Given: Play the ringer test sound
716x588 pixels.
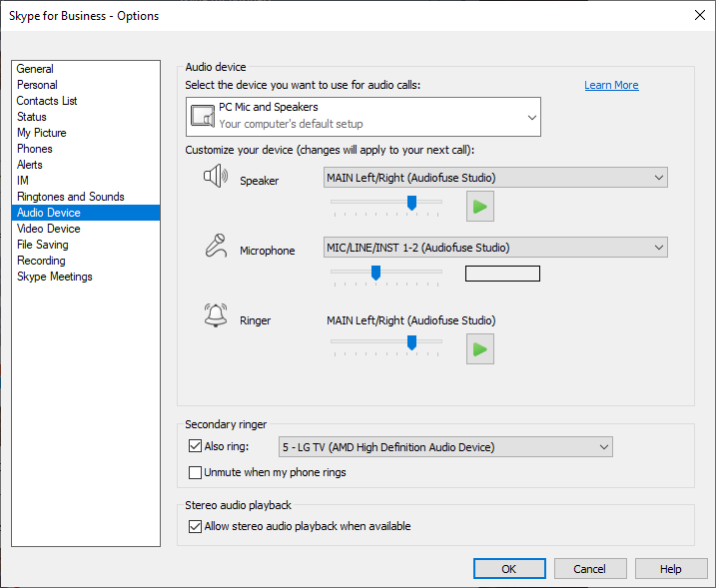Looking at the screenshot, I should [x=480, y=349].
